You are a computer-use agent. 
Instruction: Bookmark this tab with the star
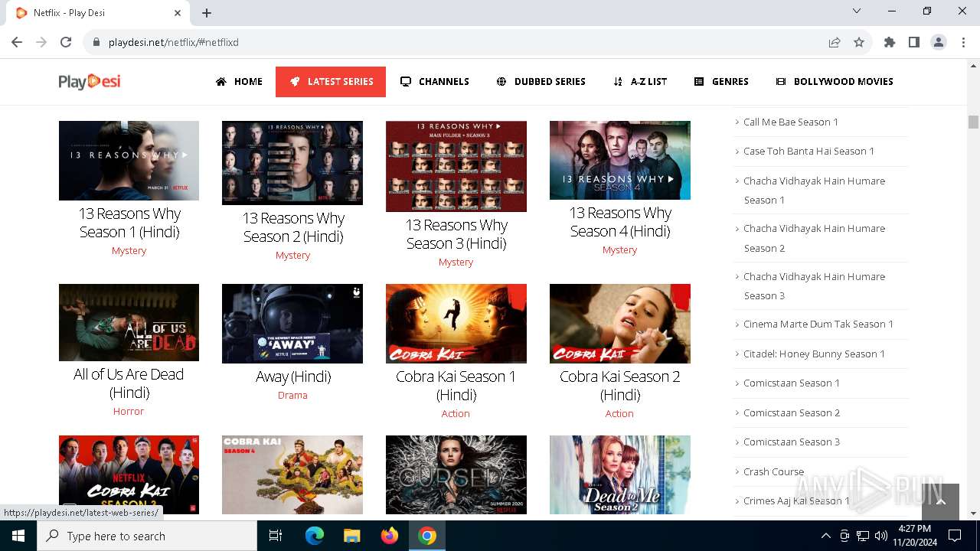859,42
